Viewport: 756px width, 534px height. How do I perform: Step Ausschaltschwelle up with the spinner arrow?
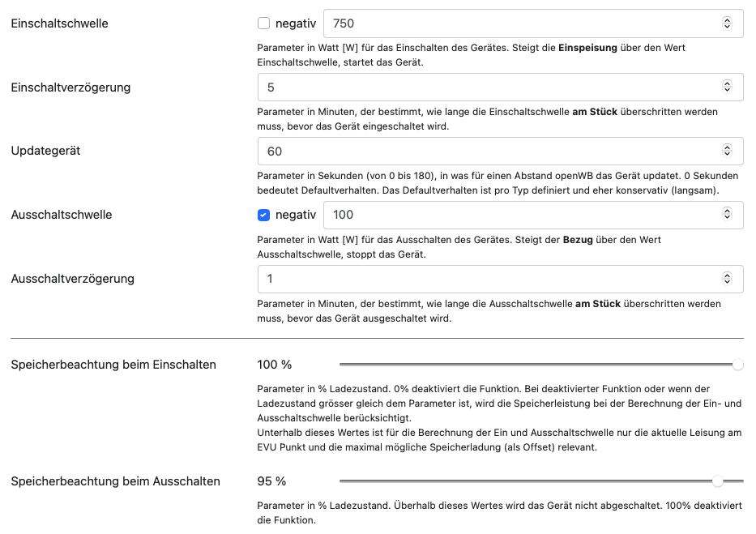coord(727,211)
